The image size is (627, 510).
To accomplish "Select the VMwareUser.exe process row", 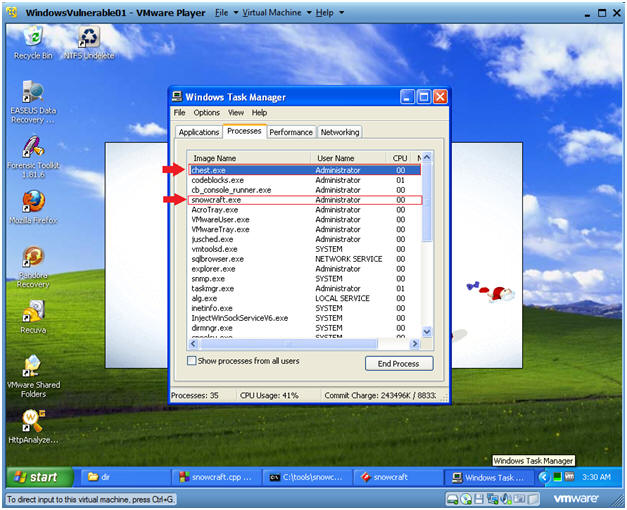I will pos(305,219).
